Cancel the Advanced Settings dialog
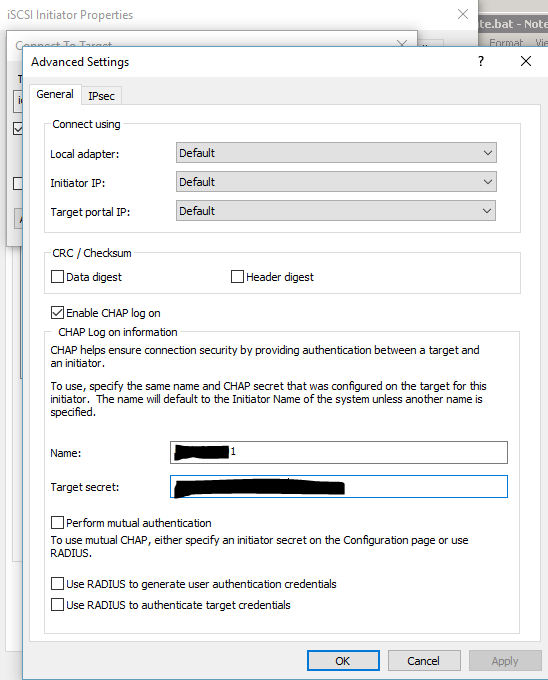 (424, 660)
